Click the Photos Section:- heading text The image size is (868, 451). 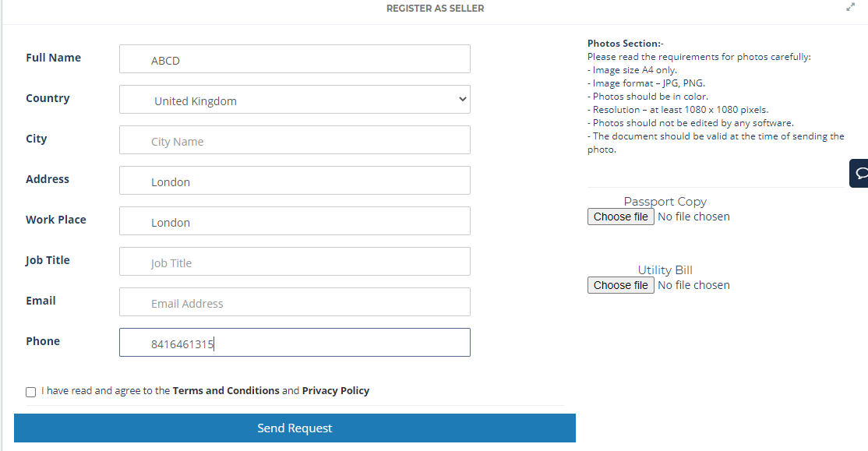point(626,43)
